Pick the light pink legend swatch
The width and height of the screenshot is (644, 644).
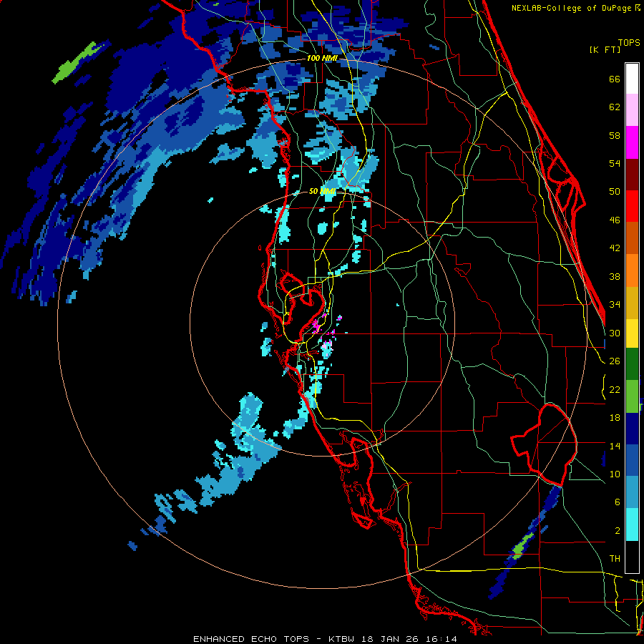point(632,110)
